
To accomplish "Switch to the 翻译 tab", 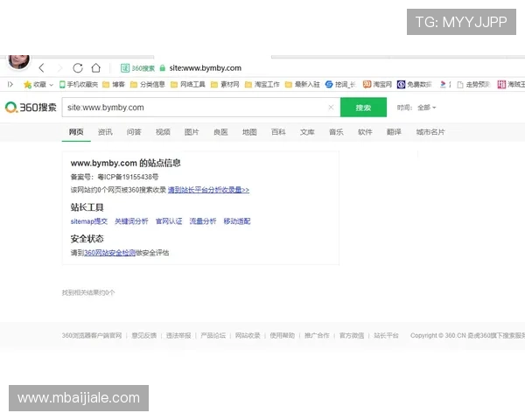I will [x=394, y=132].
